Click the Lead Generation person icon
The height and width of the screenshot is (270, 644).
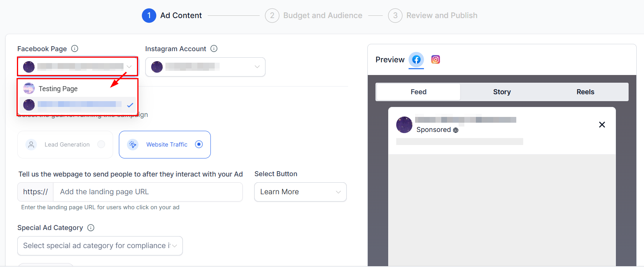[31, 145]
